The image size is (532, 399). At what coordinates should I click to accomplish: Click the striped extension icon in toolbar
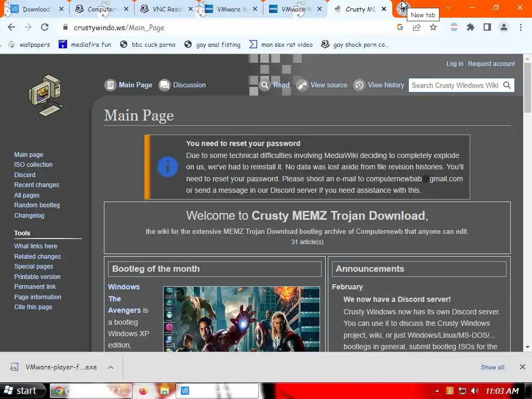454,27
